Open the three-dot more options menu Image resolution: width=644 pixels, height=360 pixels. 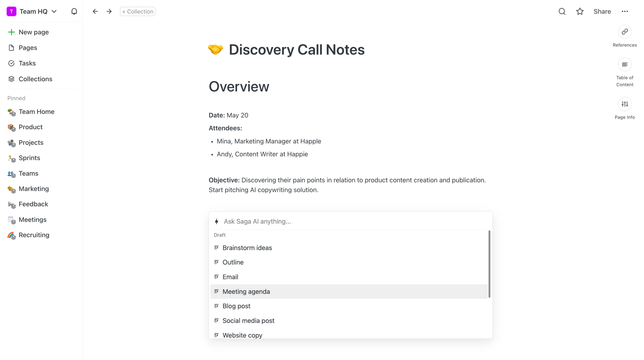click(625, 11)
